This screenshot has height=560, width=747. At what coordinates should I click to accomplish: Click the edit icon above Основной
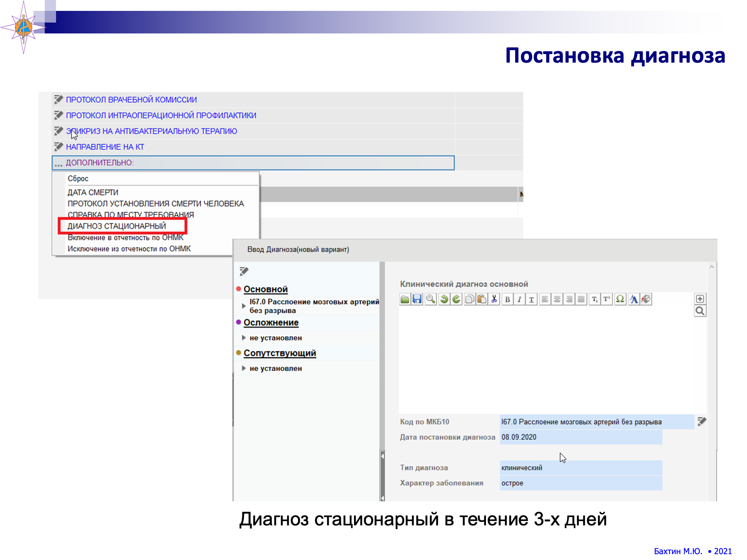pyautogui.click(x=244, y=271)
